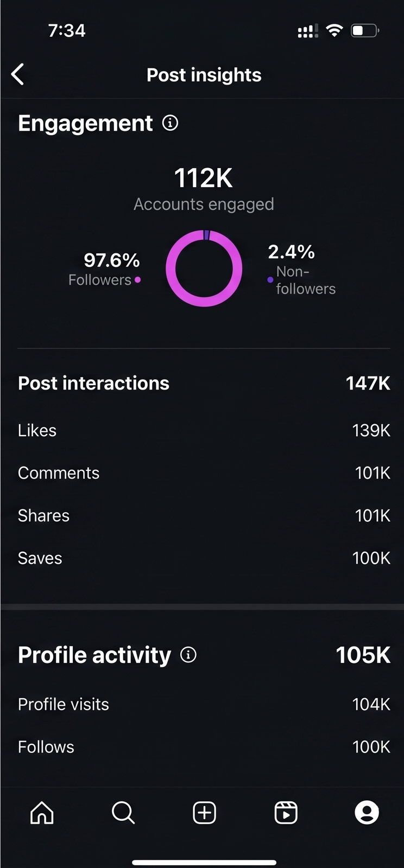Screen dimensions: 404x868
Task: Tap the 97.6% Followers legend
Action: coord(105,269)
